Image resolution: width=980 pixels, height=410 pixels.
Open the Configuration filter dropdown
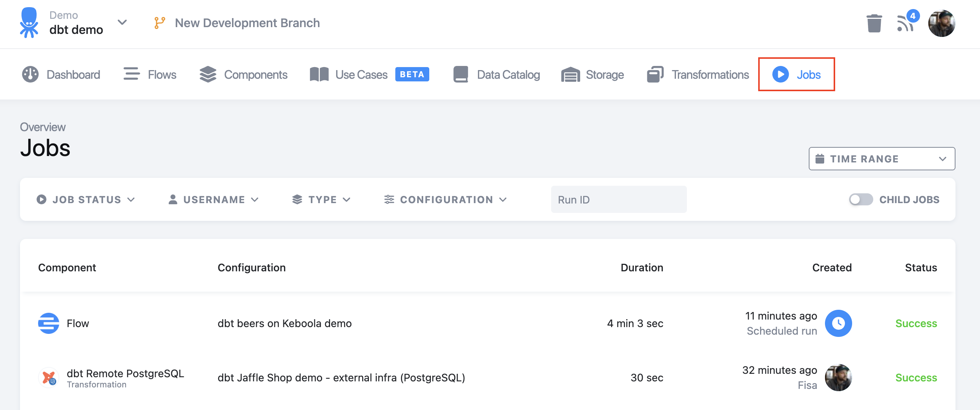tap(445, 199)
